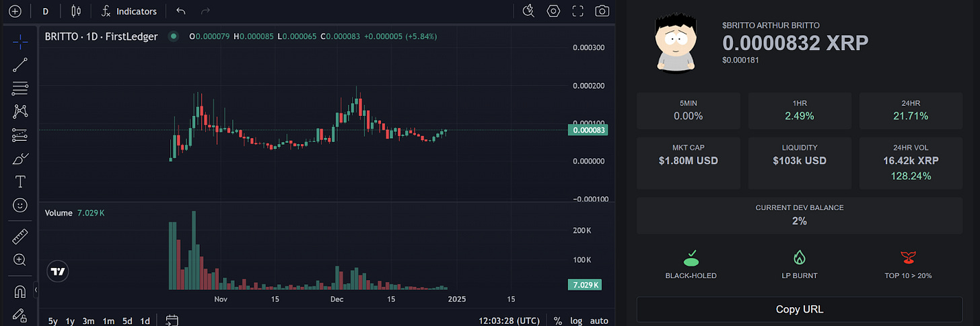Click the BLACK-HOLED green check icon
This screenshot has height=326, width=980.
coord(691,257)
